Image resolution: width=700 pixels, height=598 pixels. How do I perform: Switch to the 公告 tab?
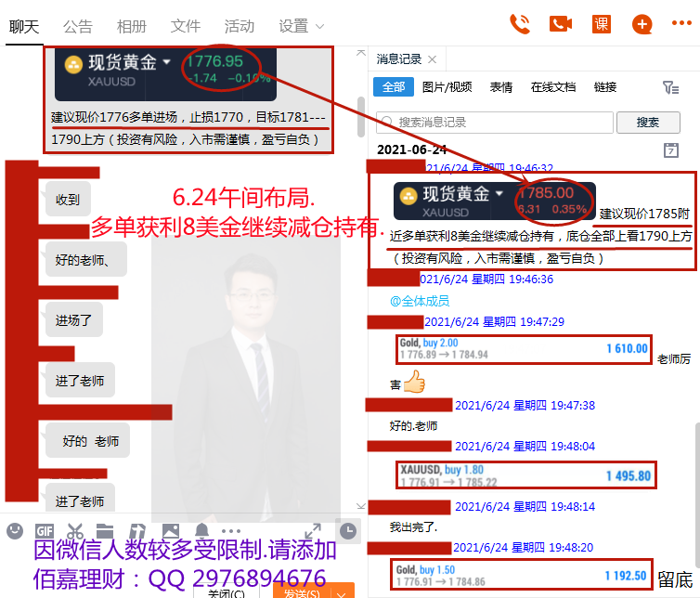click(78, 26)
